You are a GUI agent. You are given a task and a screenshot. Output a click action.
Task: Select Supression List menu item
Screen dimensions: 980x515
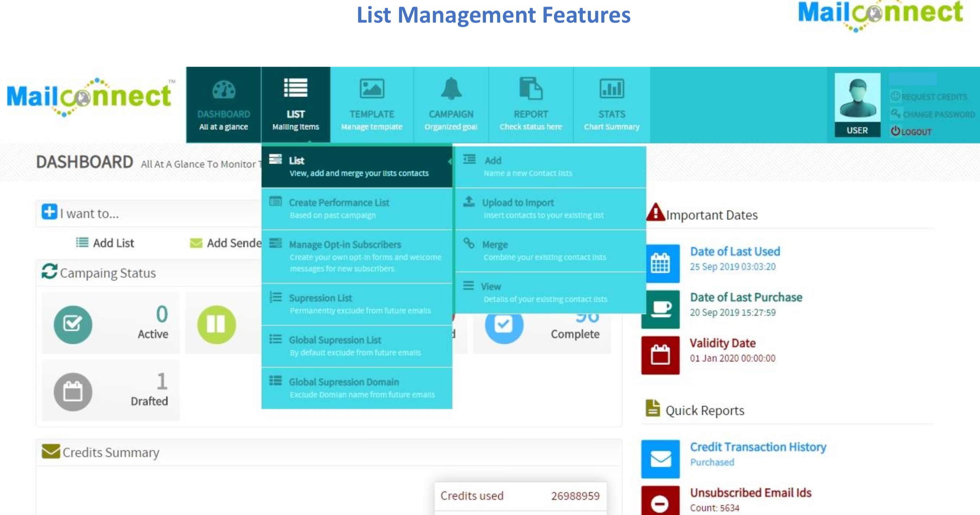pyautogui.click(x=357, y=304)
